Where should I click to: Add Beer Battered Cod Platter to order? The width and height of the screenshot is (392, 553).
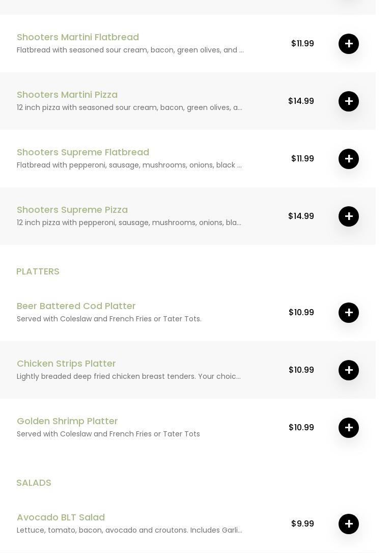click(x=349, y=313)
